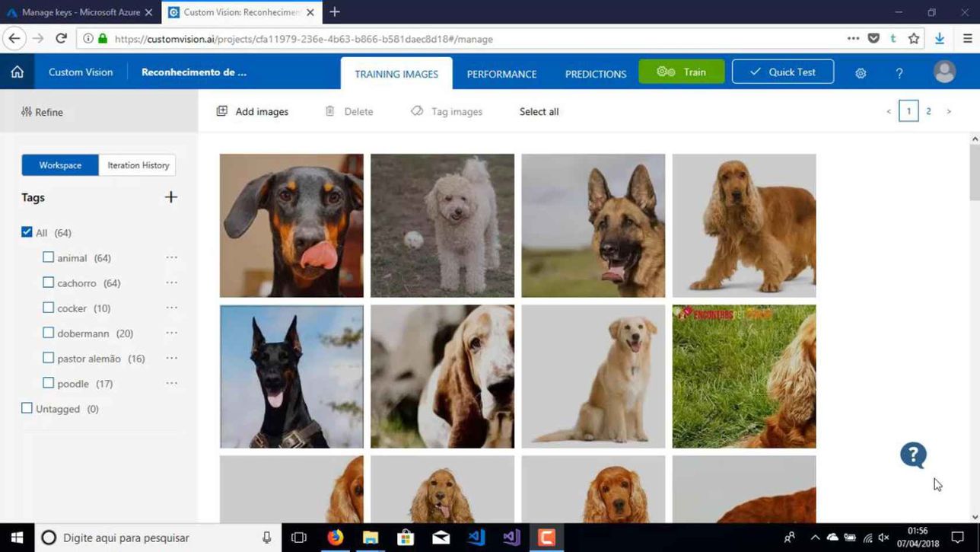Check the pastor alemão tag filter

click(x=49, y=358)
